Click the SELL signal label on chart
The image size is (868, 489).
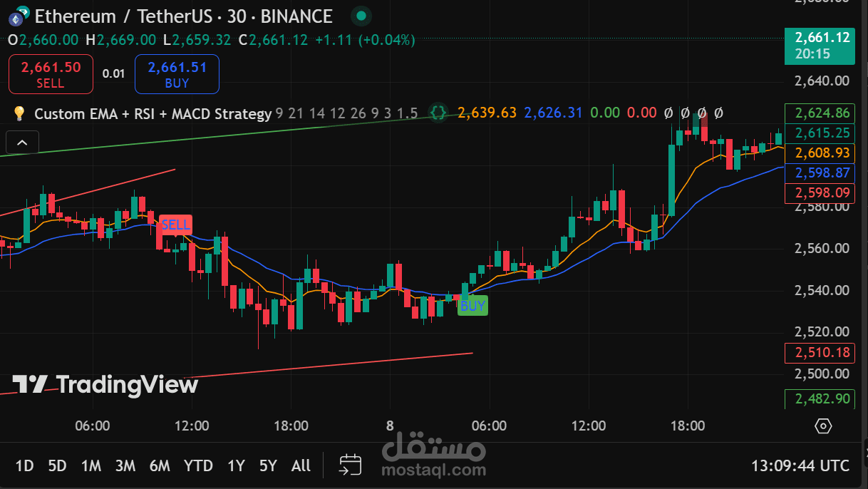pos(175,225)
